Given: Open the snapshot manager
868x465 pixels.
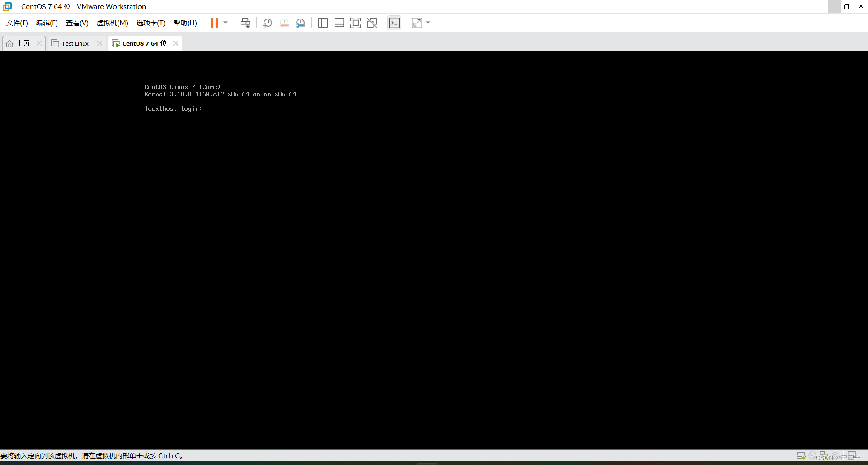Looking at the screenshot, I should click(x=301, y=23).
